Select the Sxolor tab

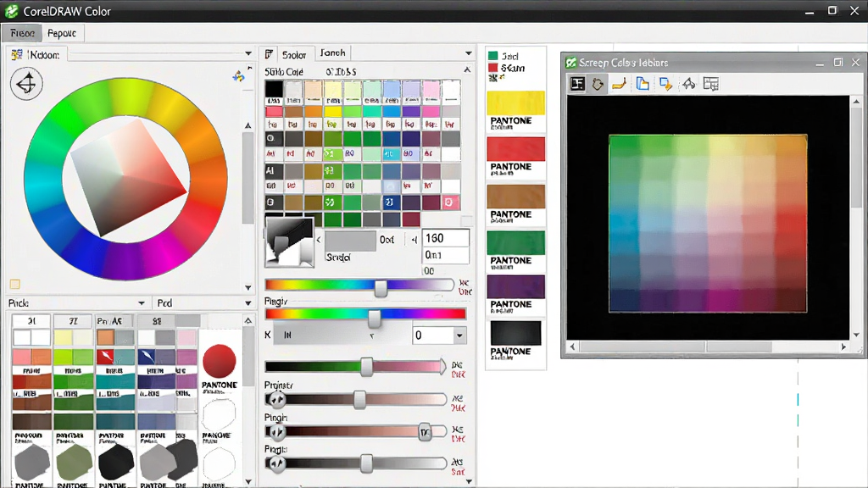[x=294, y=54]
